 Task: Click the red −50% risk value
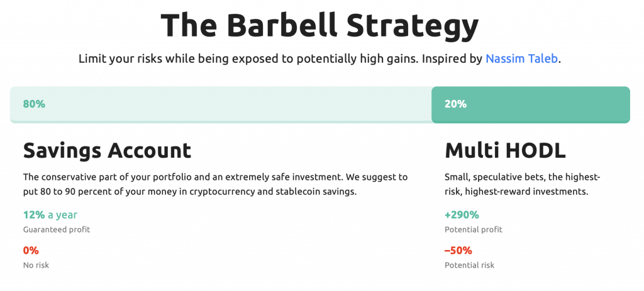(458, 250)
